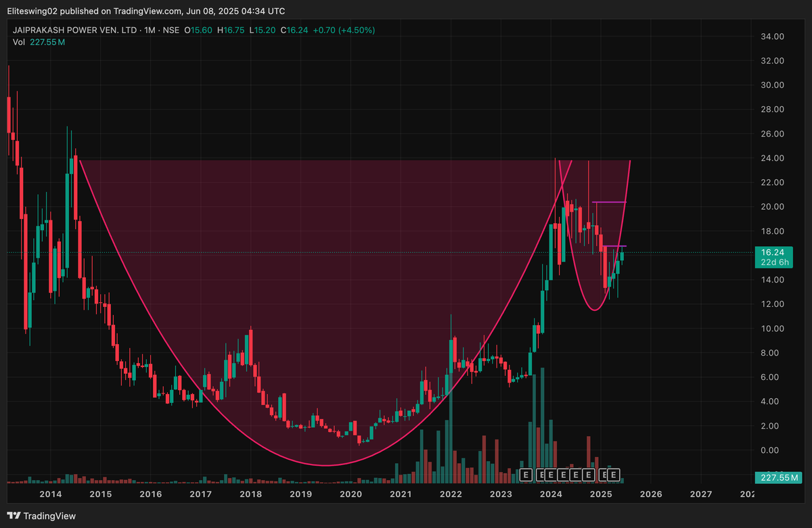Select the magenta horizontal line near 16.75
The image size is (812, 528).
615,246
